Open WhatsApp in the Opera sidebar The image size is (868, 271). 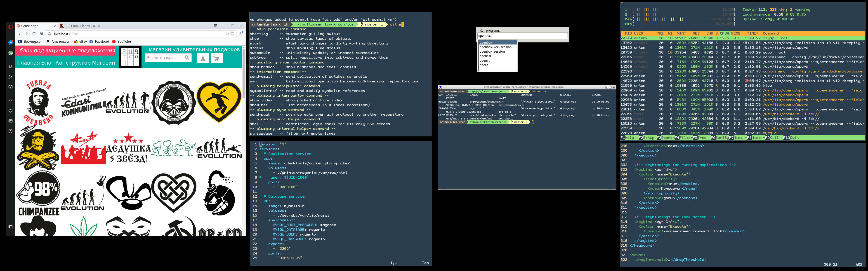pyautogui.click(x=10, y=53)
